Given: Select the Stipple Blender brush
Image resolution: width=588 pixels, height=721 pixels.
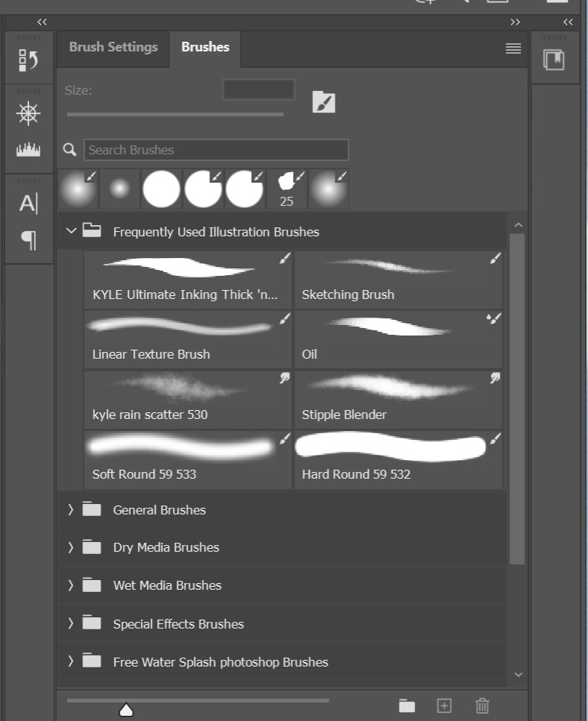Looking at the screenshot, I should coord(398,400).
